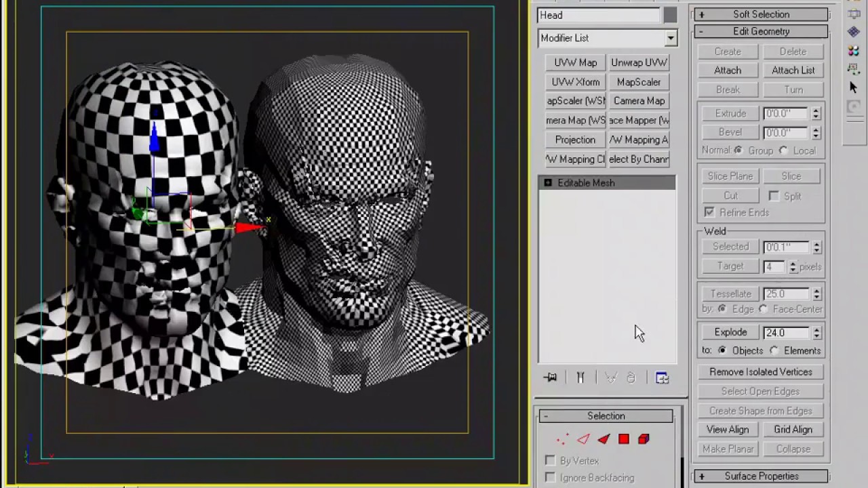Select the Elements radio for Explode
The height and width of the screenshot is (488, 868).
coord(774,351)
